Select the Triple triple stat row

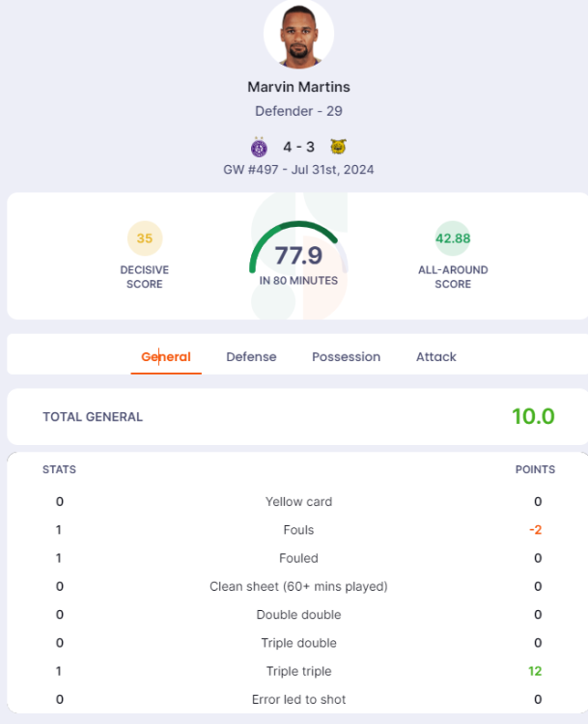coord(298,671)
